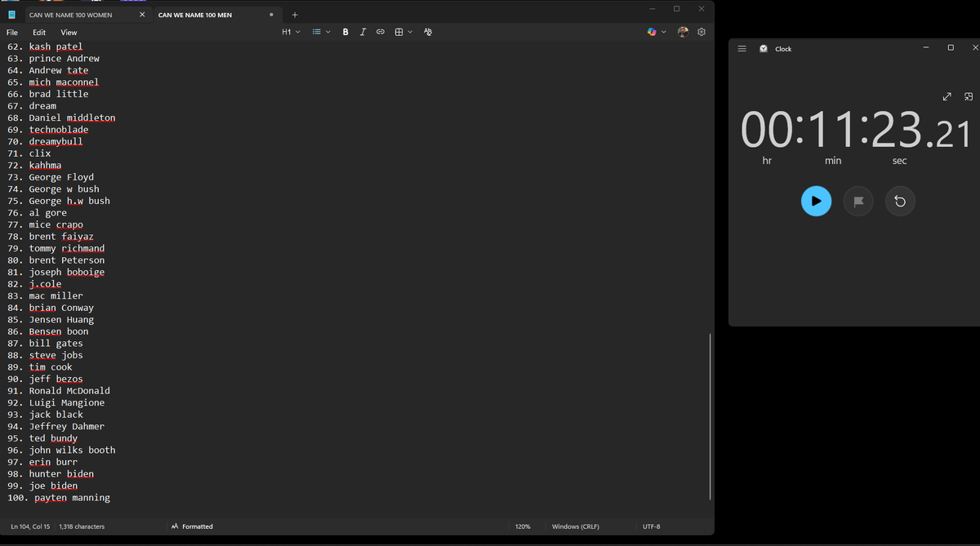Toggle italic formatting in Notepad
Viewport: 980px width, 546px height.
point(363,32)
